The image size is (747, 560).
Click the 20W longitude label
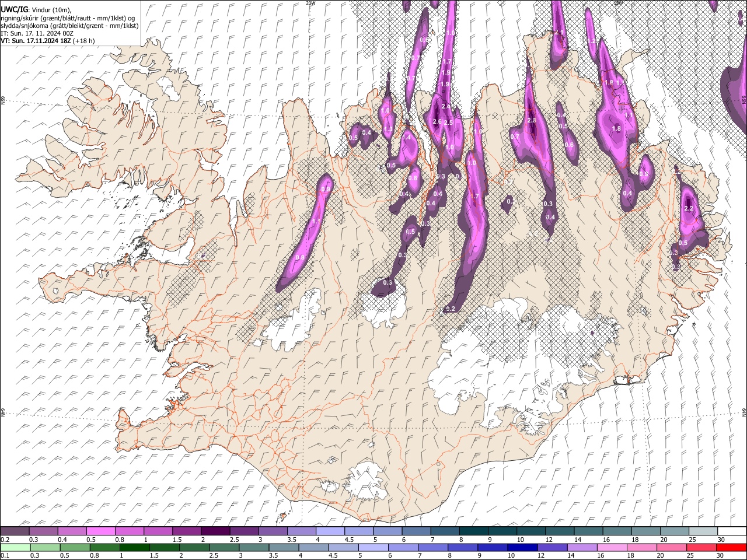tap(310, 3)
